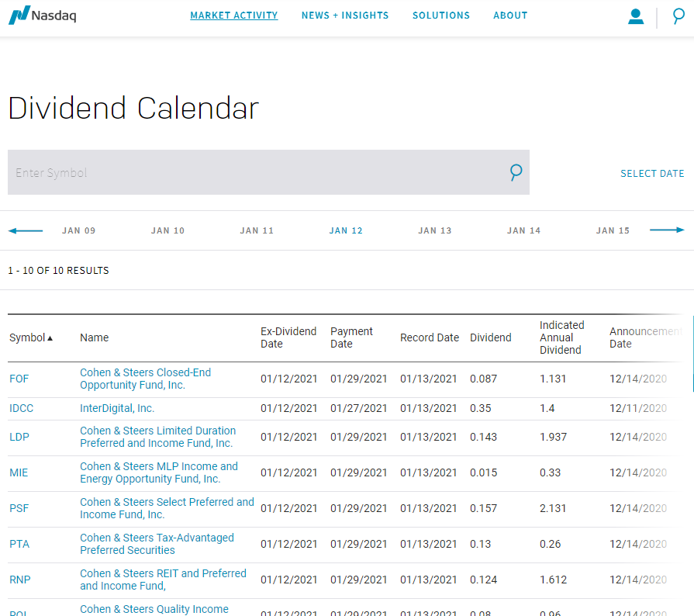The height and width of the screenshot is (616, 694).
Task: Click MIE annual dividend 0.33
Action: pyautogui.click(x=550, y=473)
